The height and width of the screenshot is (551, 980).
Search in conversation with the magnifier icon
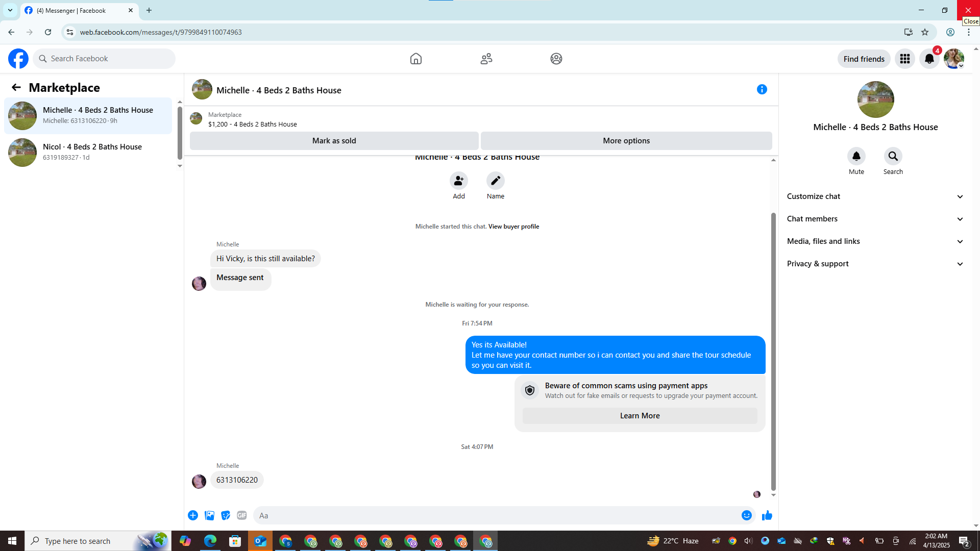point(893,156)
